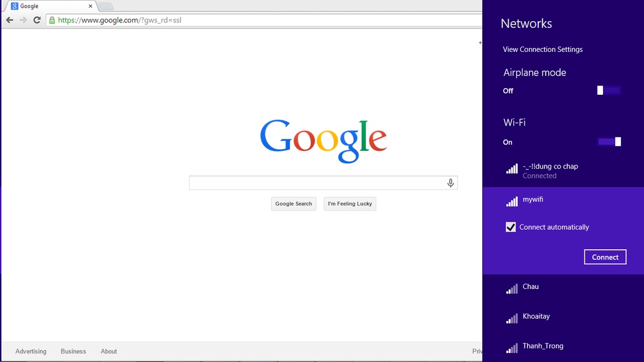Click the green SSL padlock icon
Image resolution: width=644 pixels, height=362 pixels.
pos(52,20)
